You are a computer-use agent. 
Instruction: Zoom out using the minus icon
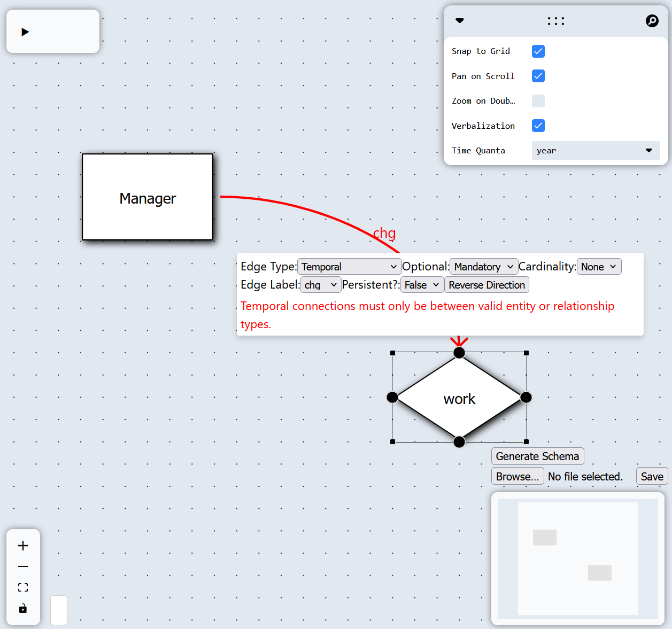point(22,566)
